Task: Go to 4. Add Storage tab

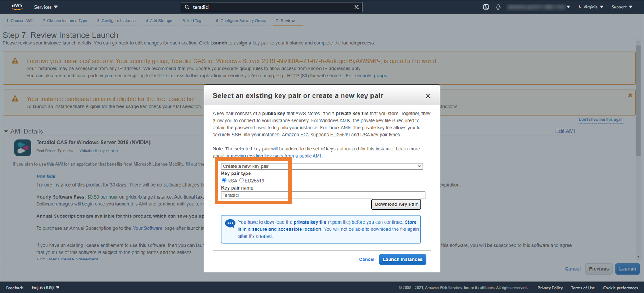Action: point(159,21)
